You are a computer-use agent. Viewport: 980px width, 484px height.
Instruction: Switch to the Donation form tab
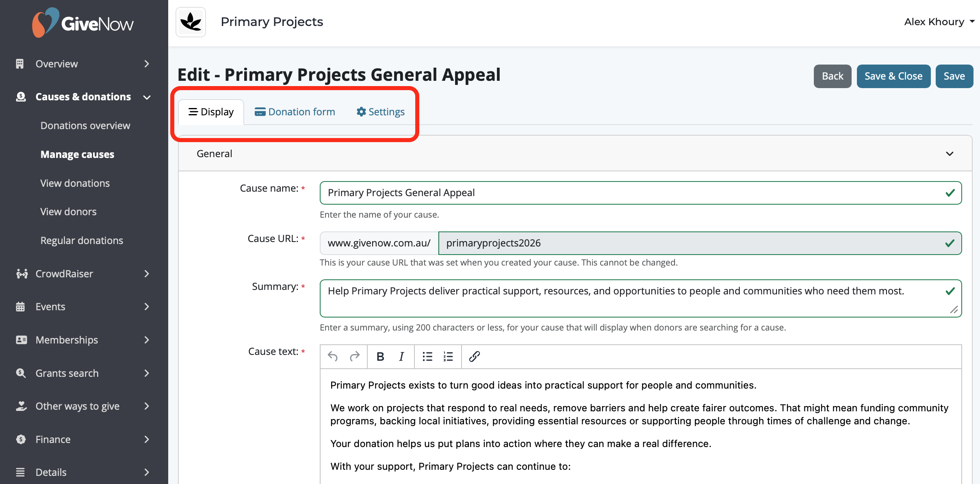tap(295, 112)
